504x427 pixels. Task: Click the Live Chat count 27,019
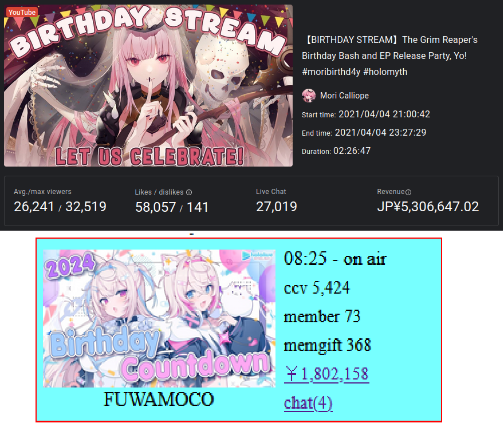click(x=277, y=207)
